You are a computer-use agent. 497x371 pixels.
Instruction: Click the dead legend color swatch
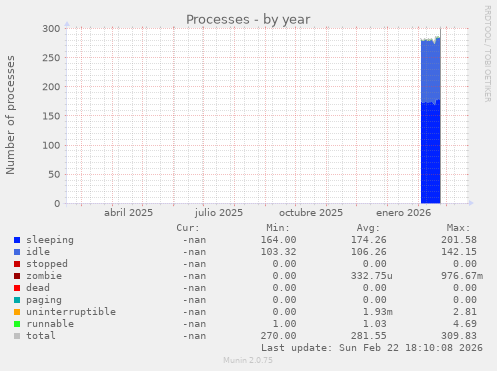(17, 288)
